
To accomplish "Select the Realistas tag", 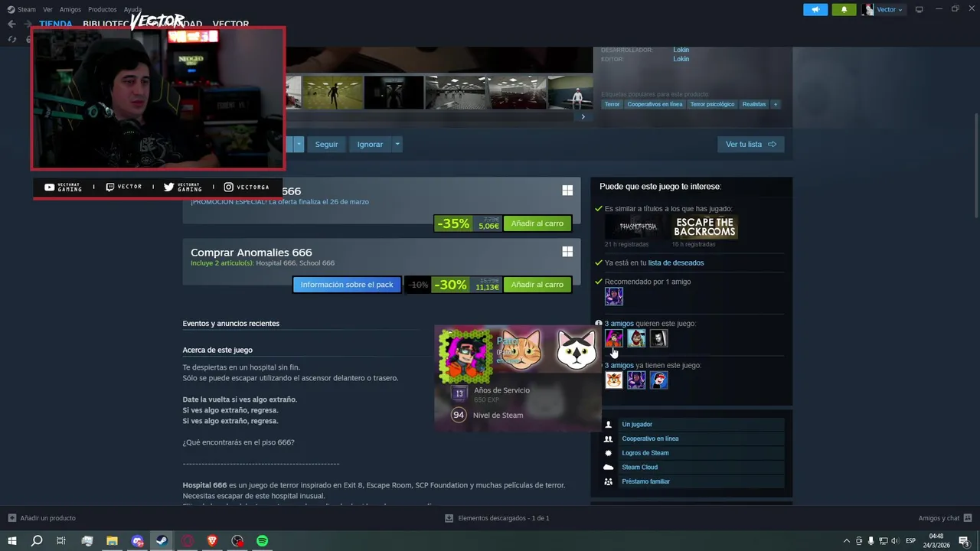I will coord(753,104).
